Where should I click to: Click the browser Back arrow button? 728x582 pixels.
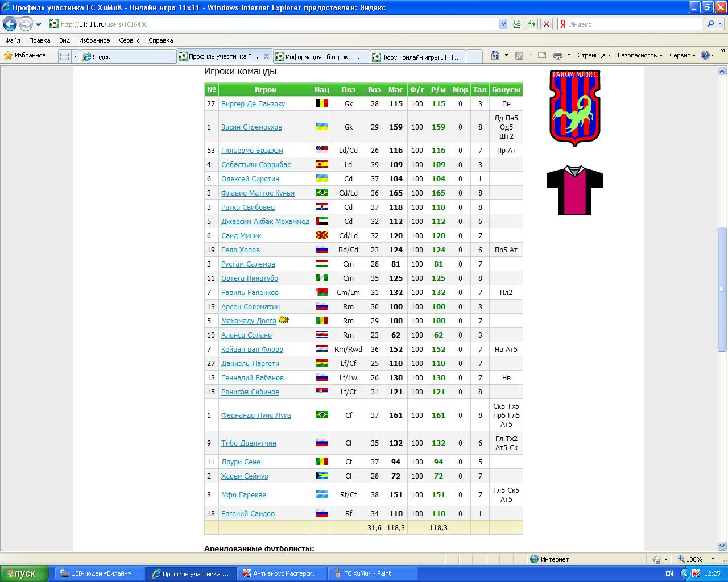click(10, 24)
